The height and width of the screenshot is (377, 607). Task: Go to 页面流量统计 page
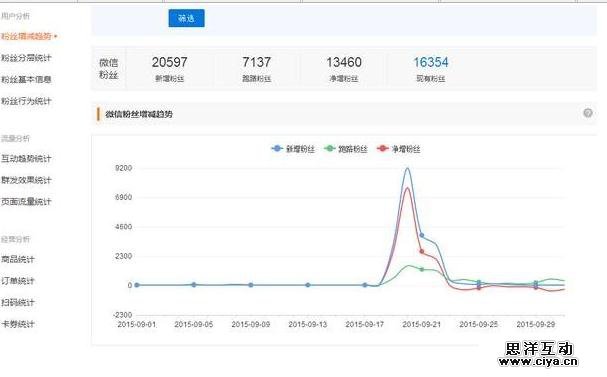point(26,202)
